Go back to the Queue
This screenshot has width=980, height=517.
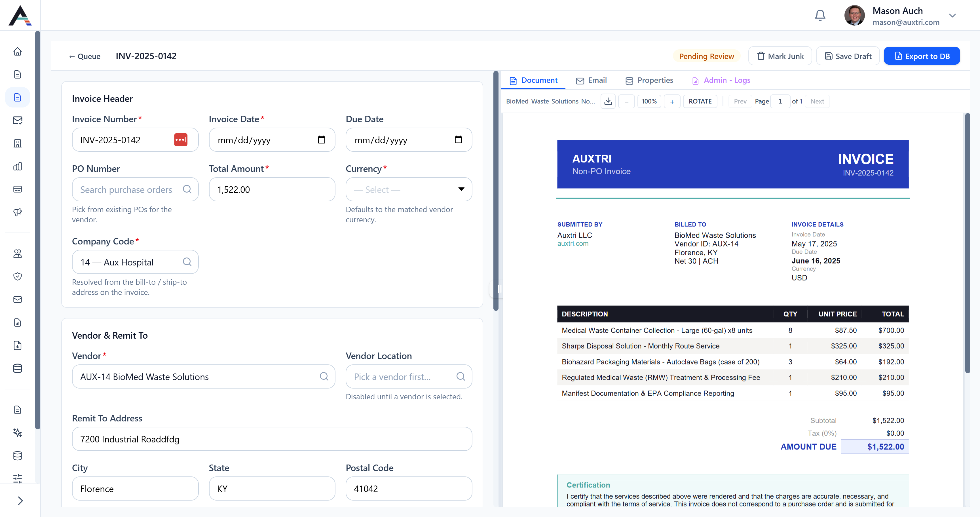[85, 56]
